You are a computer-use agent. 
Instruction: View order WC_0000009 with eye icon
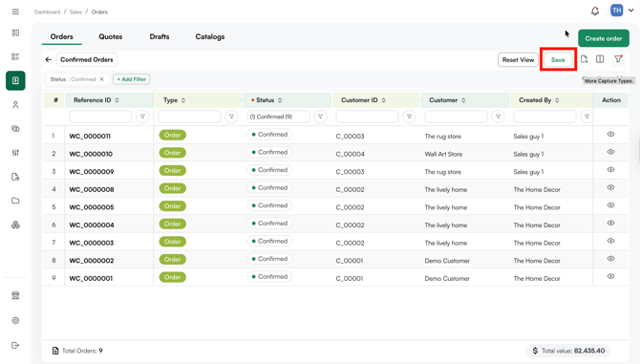point(610,170)
